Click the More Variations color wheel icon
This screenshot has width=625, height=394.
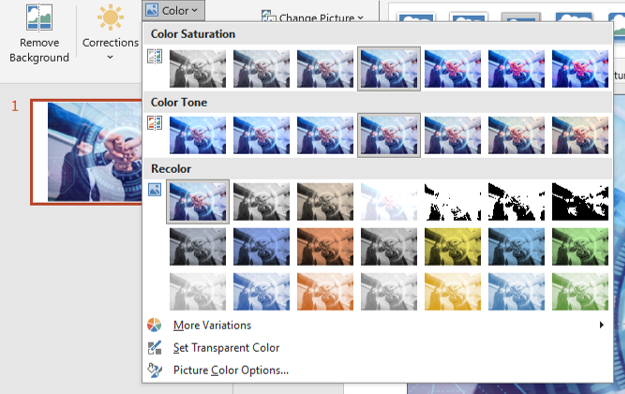(x=154, y=325)
